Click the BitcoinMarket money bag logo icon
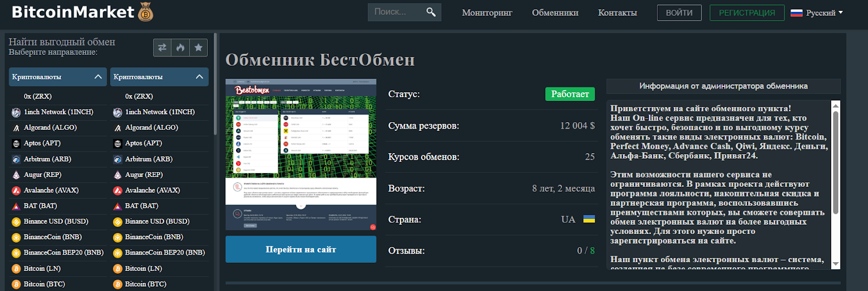Viewport: 868px width, 291px height. click(x=145, y=12)
